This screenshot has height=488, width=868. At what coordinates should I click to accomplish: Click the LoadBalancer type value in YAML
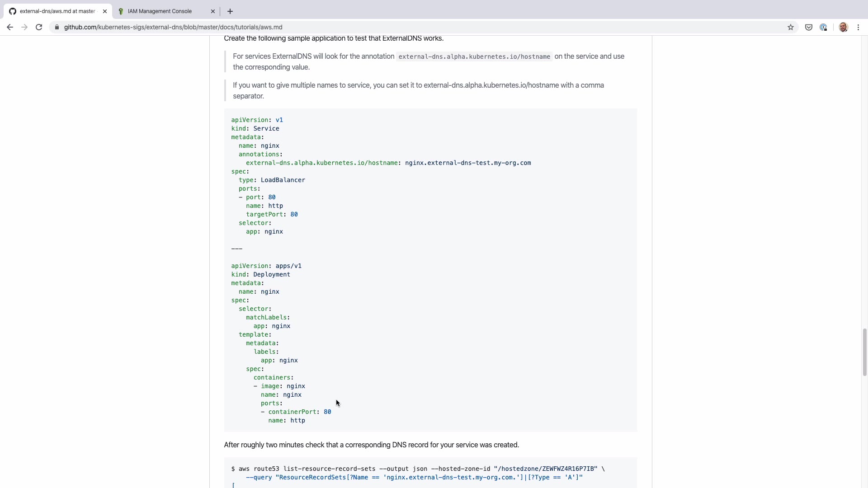[283, 180]
